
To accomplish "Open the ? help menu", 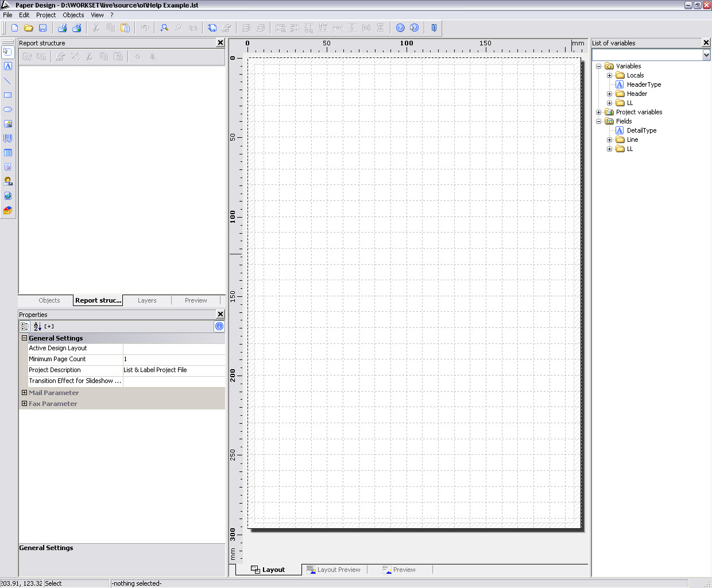I will [112, 15].
